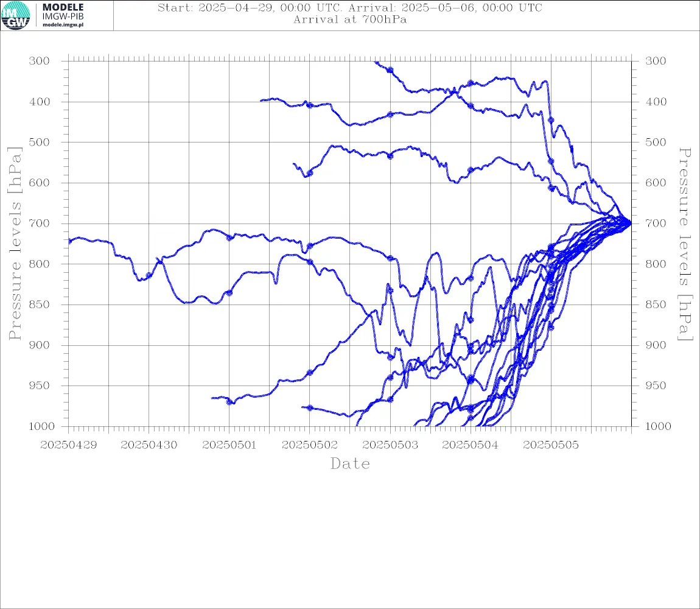Click the marker at 20250502 near 575 hPa
The height and width of the screenshot is (609, 700).
point(310,173)
